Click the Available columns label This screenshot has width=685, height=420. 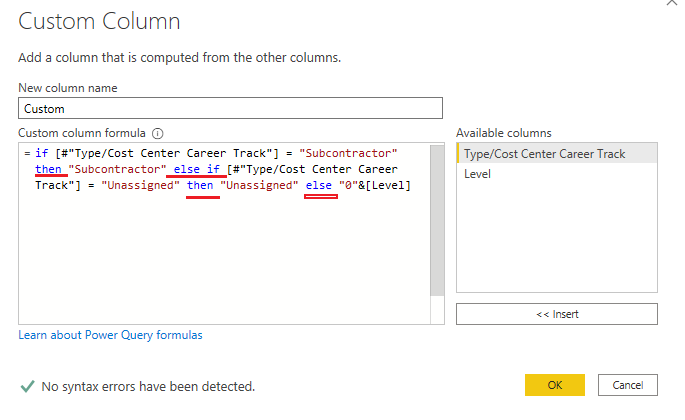(x=504, y=133)
